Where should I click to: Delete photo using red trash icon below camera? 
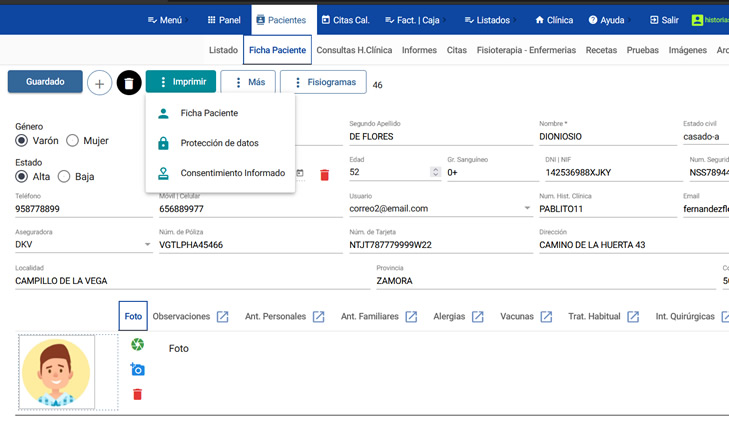(x=137, y=394)
